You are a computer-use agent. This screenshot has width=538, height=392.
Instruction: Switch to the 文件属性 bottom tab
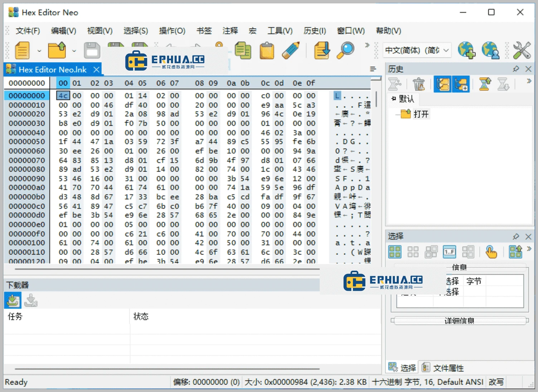click(443, 368)
